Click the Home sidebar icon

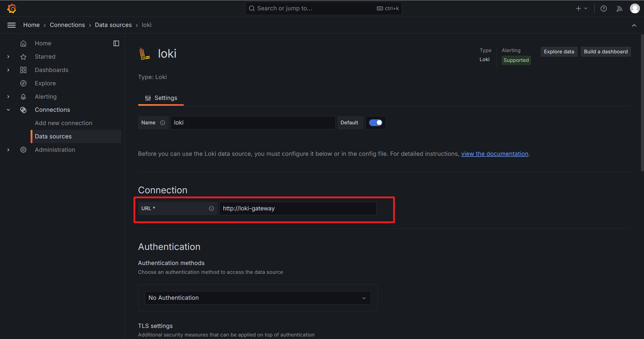tap(23, 43)
